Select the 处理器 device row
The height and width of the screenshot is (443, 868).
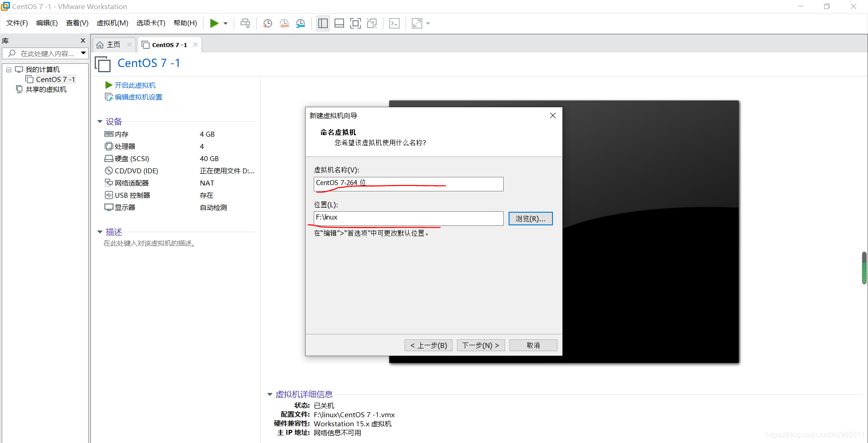click(x=179, y=146)
